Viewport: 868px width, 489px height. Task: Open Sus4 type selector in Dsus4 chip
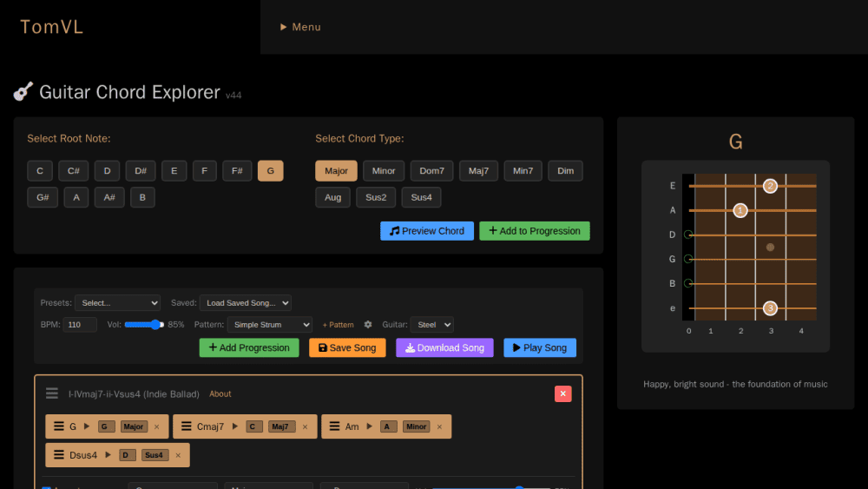(155, 455)
